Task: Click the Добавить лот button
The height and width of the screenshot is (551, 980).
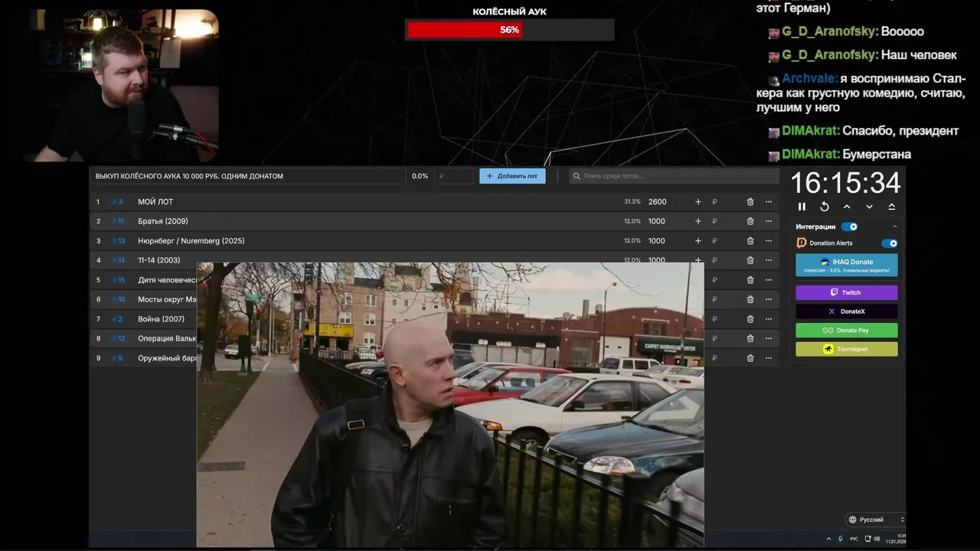Action: click(x=512, y=176)
